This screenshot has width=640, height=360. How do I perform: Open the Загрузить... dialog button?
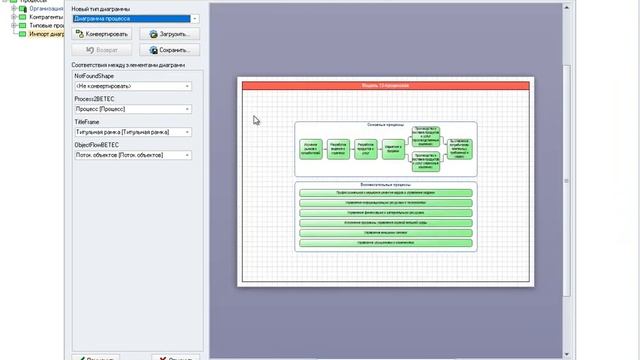tap(169, 34)
